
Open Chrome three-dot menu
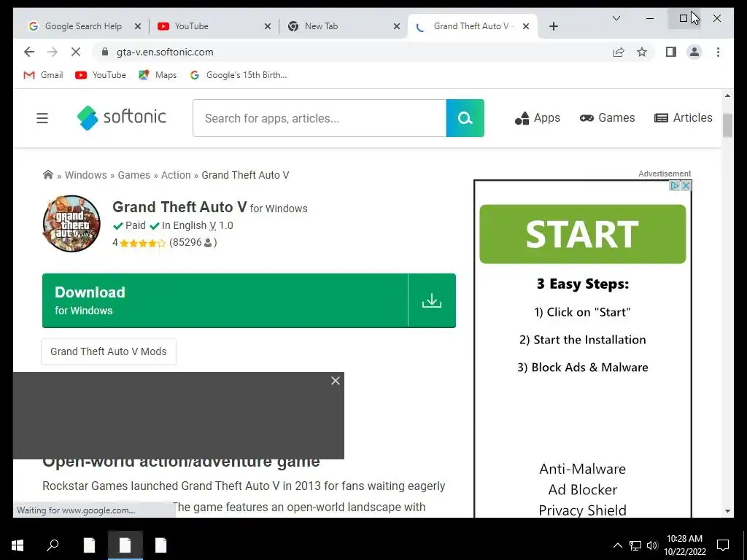[718, 52]
